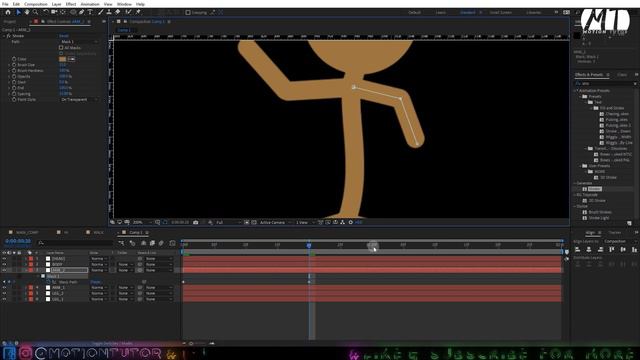The image size is (640, 360).
Task: Select the Eraser tool
Action: [x=118, y=12]
